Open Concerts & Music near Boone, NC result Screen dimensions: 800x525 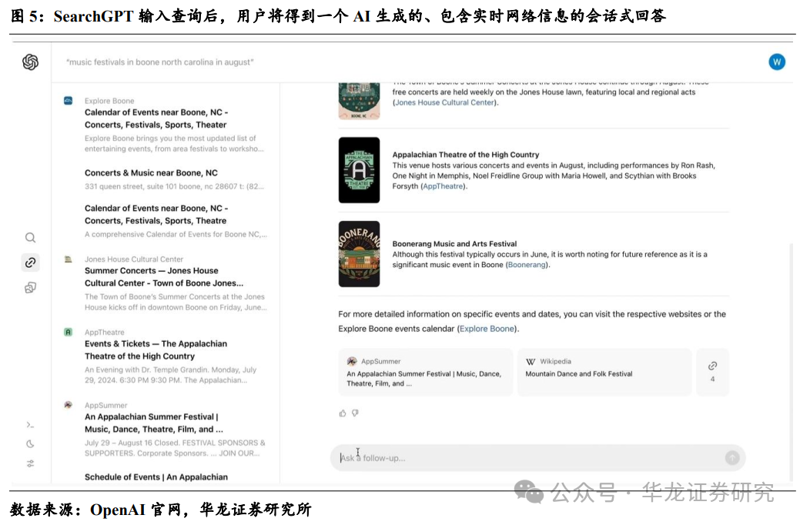coord(151,173)
